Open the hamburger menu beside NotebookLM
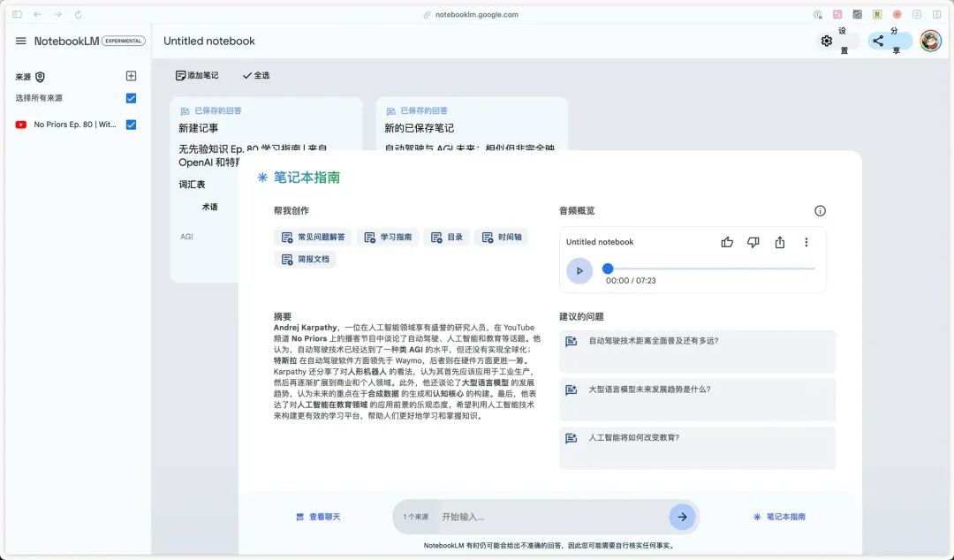The width and height of the screenshot is (954, 560). pos(20,41)
